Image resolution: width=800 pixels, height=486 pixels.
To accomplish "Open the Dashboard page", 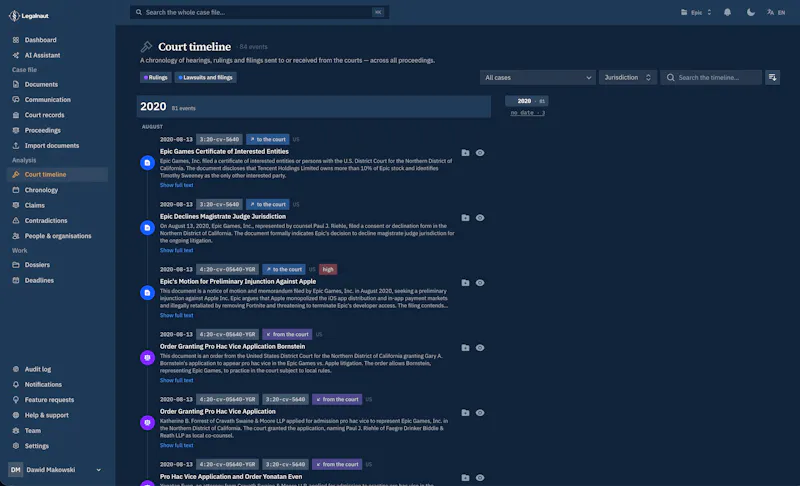I will pyautogui.click(x=40, y=40).
